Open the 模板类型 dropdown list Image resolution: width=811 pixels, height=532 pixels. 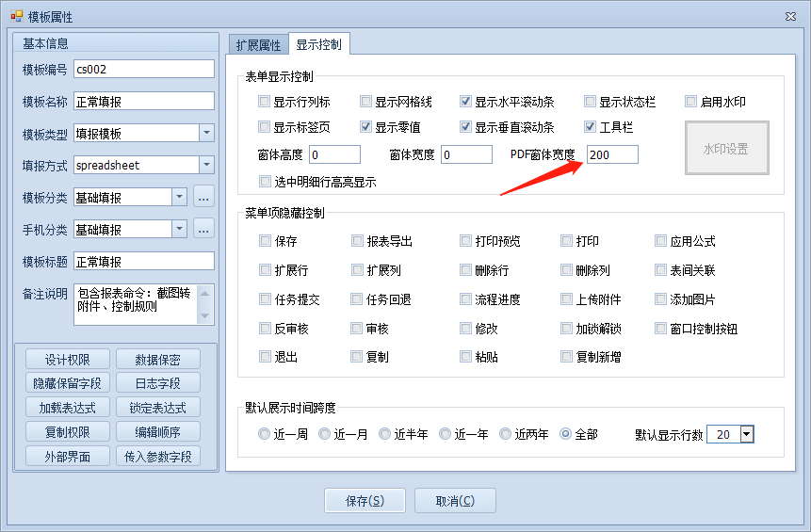coord(207,134)
